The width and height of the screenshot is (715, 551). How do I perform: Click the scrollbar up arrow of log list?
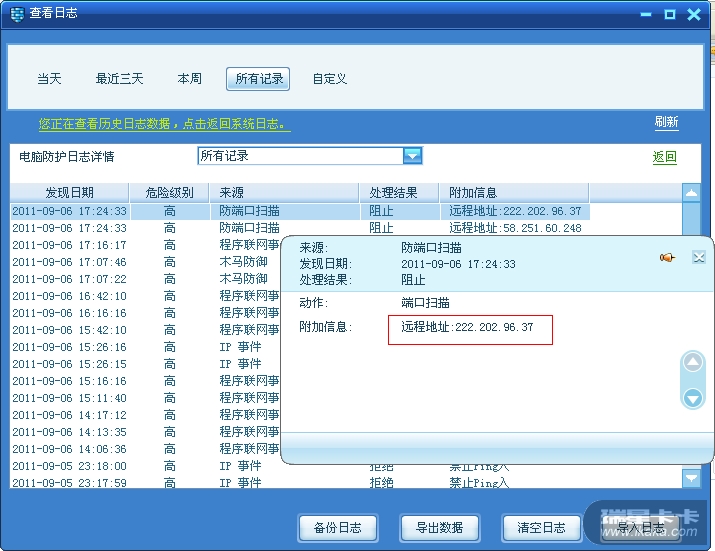click(691, 193)
